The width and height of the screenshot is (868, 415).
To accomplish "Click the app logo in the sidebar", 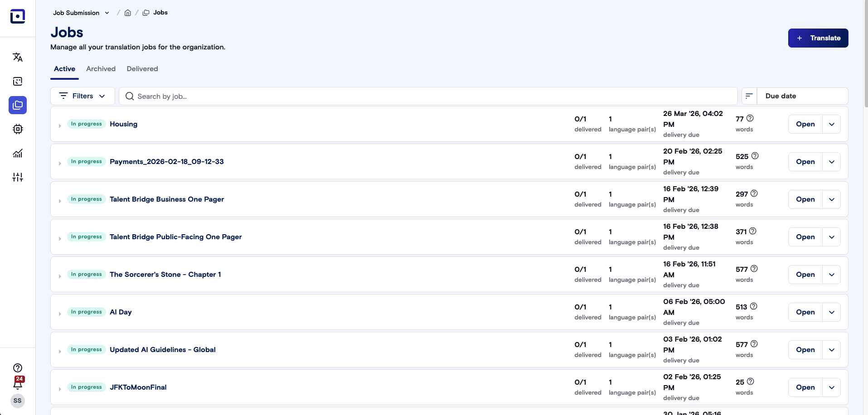I will click(x=18, y=16).
